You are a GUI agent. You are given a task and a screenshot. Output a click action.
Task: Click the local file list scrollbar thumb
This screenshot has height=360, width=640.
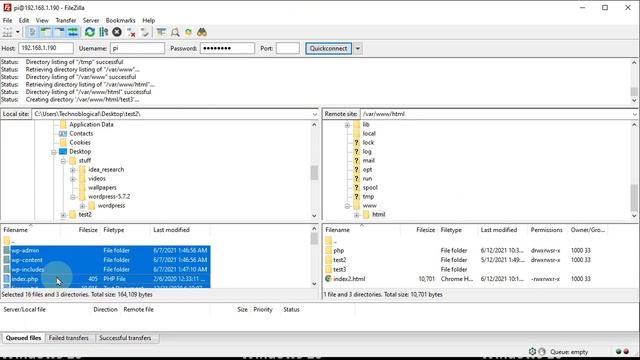point(314,238)
